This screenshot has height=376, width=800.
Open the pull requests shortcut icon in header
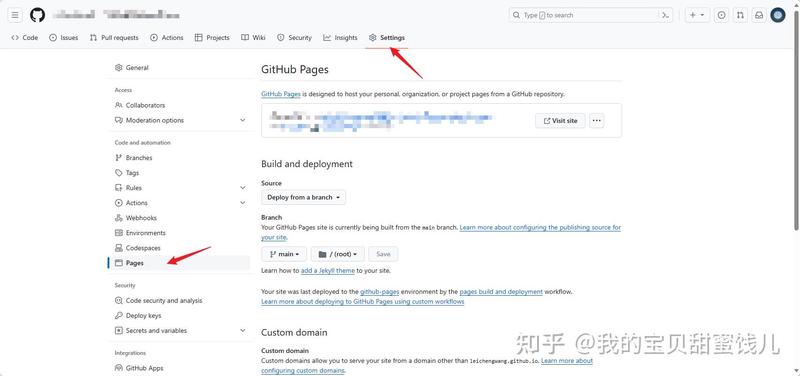coord(740,15)
